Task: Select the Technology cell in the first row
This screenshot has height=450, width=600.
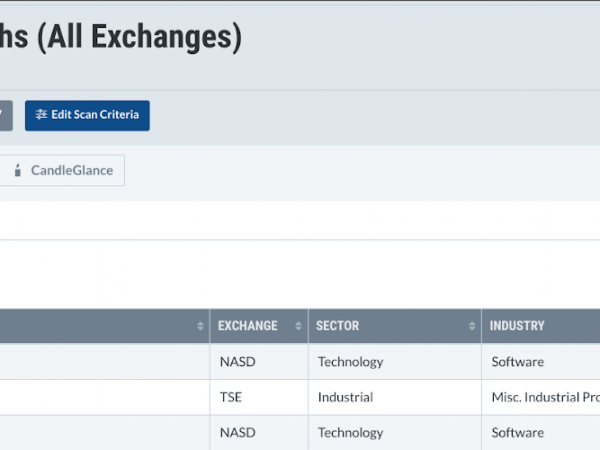Action: coord(395,362)
